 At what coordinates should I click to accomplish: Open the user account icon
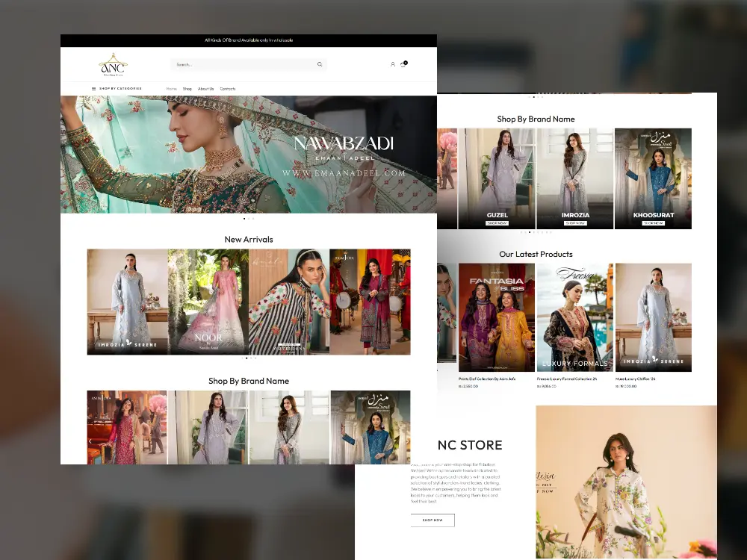click(x=393, y=64)
